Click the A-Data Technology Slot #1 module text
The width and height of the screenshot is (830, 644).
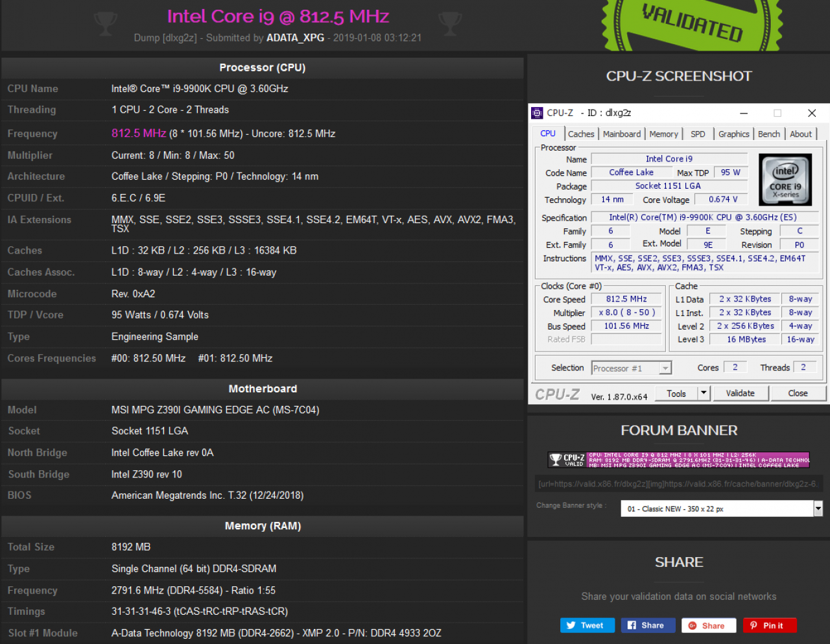(x=276, y=633)
